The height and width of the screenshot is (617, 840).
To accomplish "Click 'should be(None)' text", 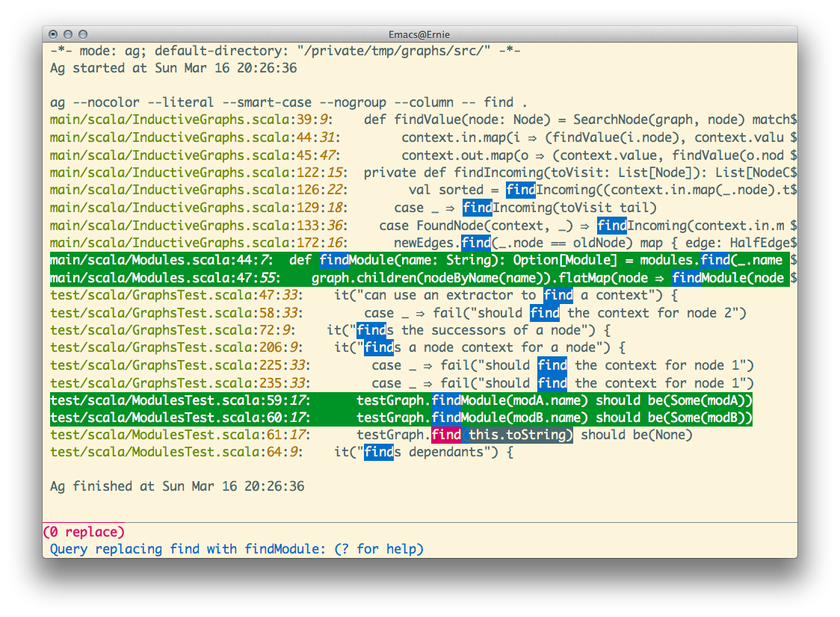I will [x=637, y=435].
